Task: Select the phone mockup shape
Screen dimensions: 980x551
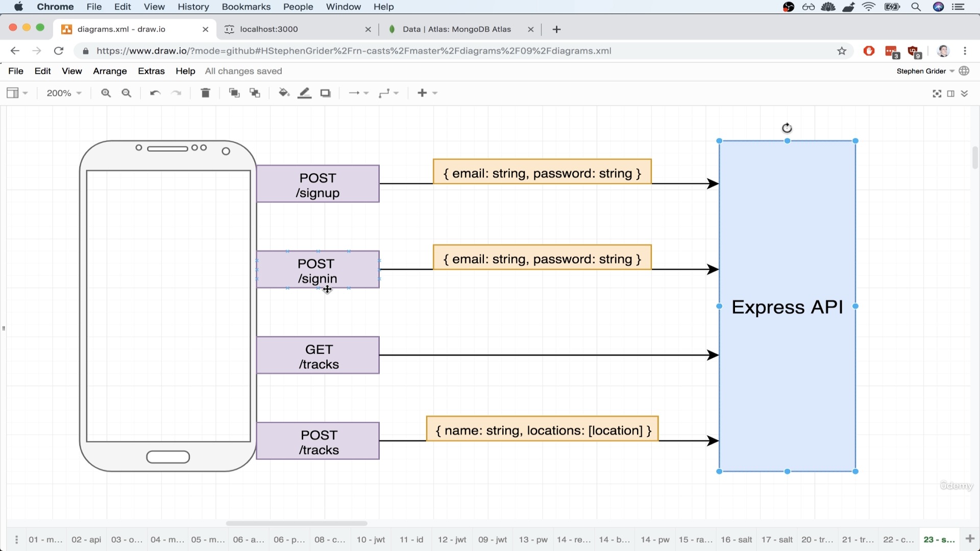Action: [168, 306]
